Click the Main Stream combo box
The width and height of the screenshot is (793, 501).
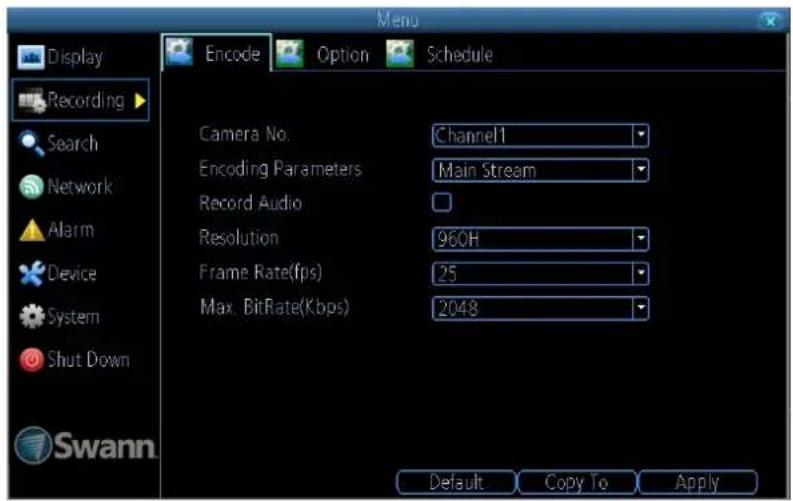tap(540, 170)
